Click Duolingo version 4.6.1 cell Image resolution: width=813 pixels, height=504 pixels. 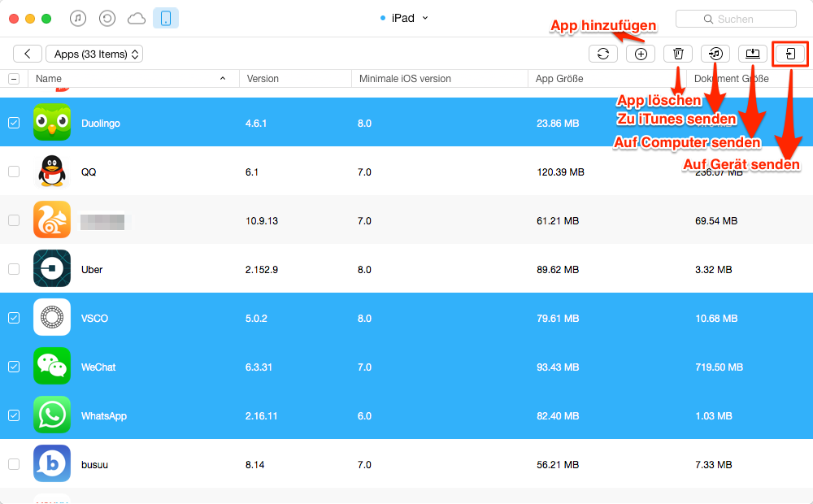[256, 124]
